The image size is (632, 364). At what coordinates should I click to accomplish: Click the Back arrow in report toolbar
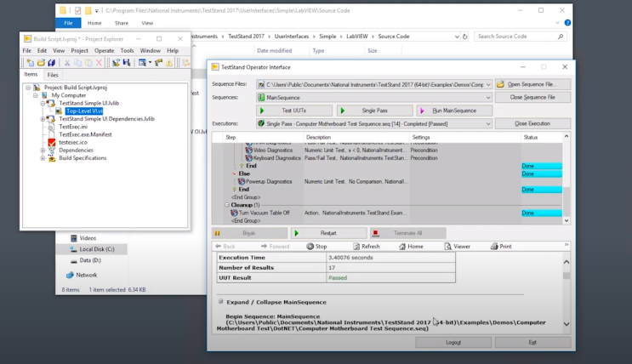tap(218, 246)
